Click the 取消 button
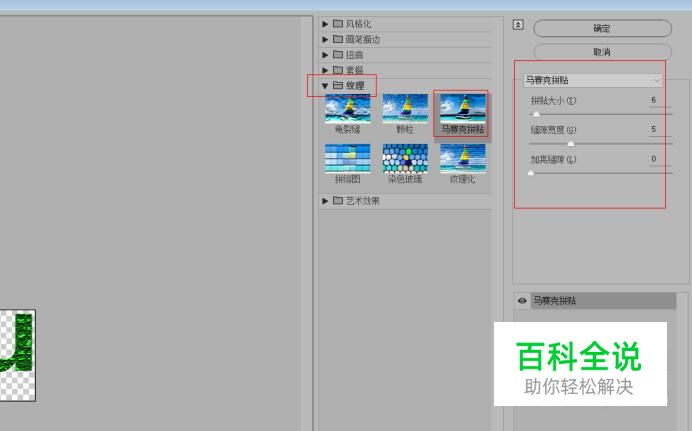 click(x=602, y=52)
